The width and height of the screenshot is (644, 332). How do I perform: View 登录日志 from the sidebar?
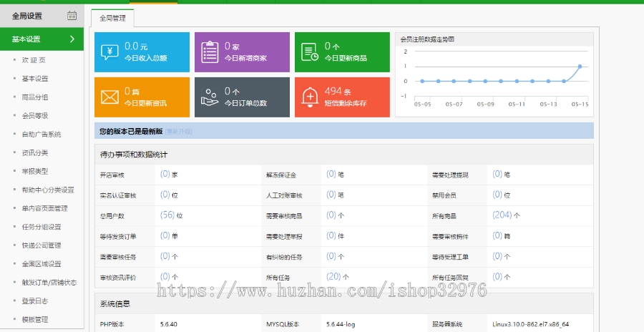point(35,301)
